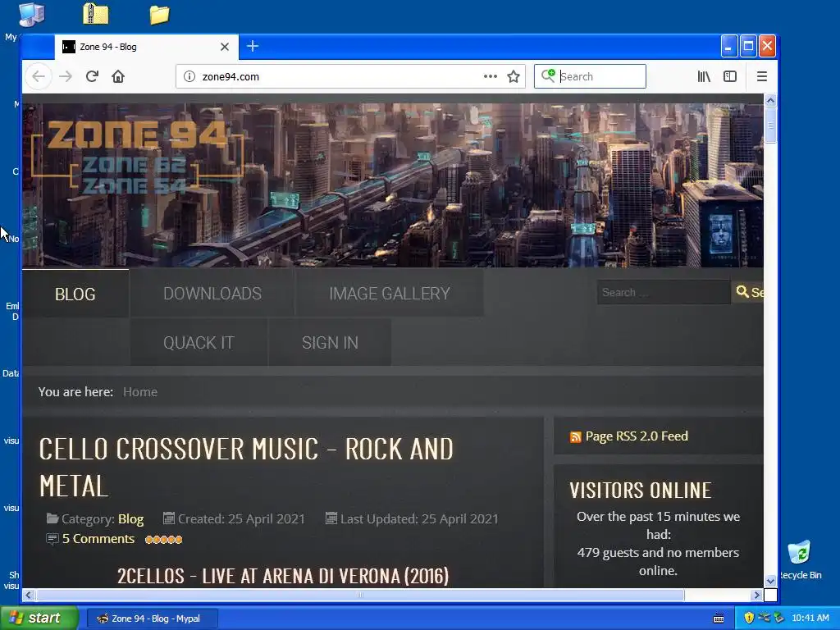Click the security shield tray icon
Viewport: 840px width, 630px height.
click(x=749, y=618)
